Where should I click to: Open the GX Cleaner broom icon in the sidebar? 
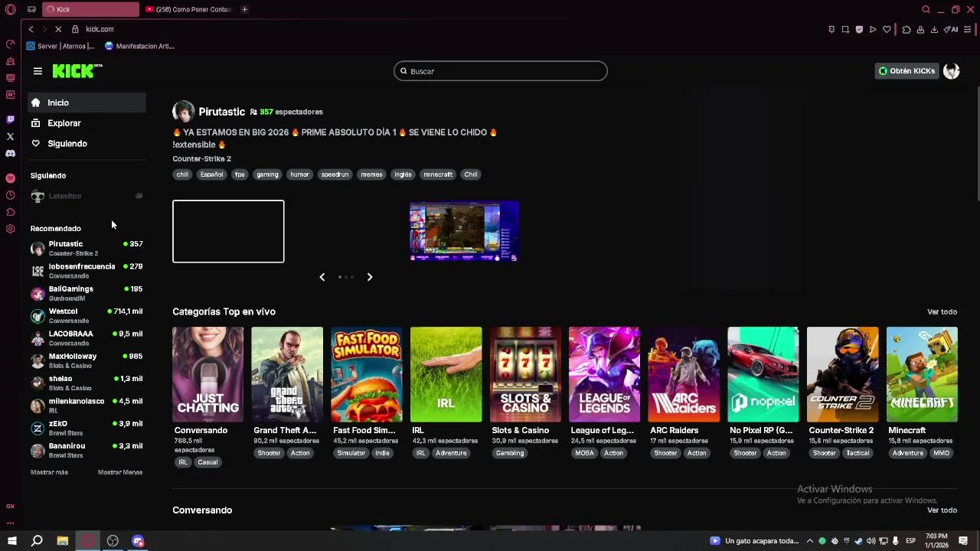pos(11,60)
